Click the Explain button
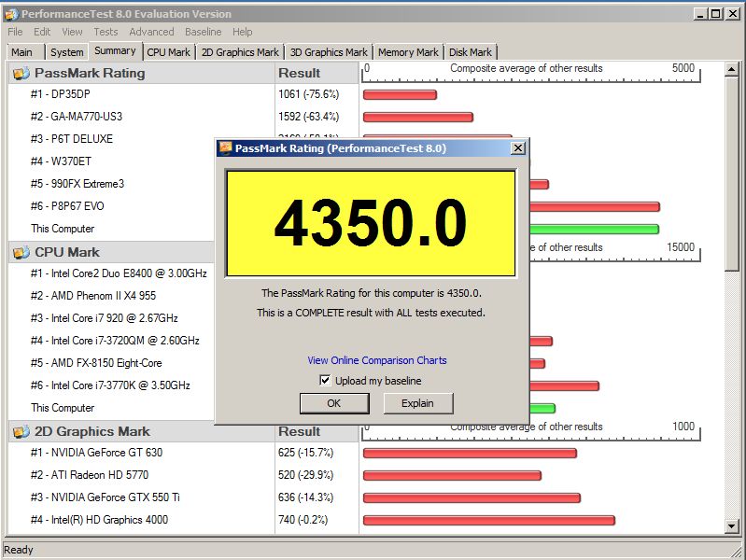746x560 pixels. pos(417,403)
